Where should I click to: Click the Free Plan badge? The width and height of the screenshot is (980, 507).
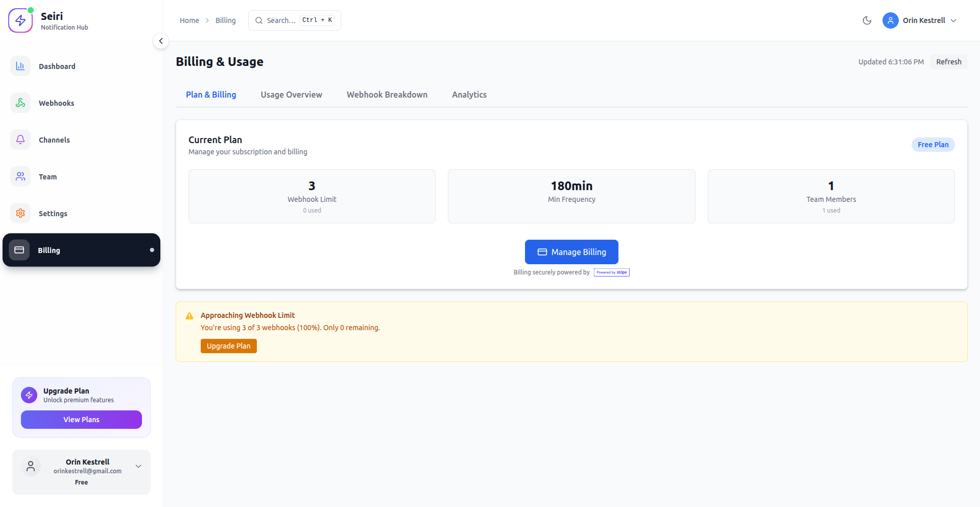point(933,144)
